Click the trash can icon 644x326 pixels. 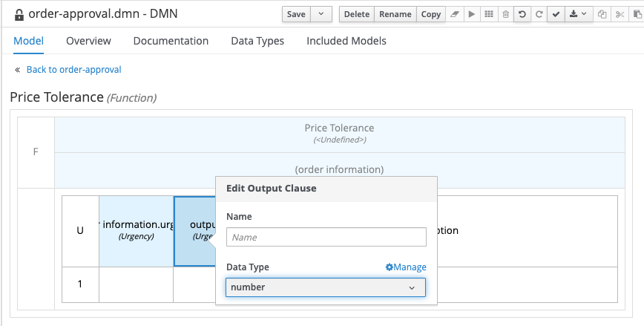click(505, 14)
